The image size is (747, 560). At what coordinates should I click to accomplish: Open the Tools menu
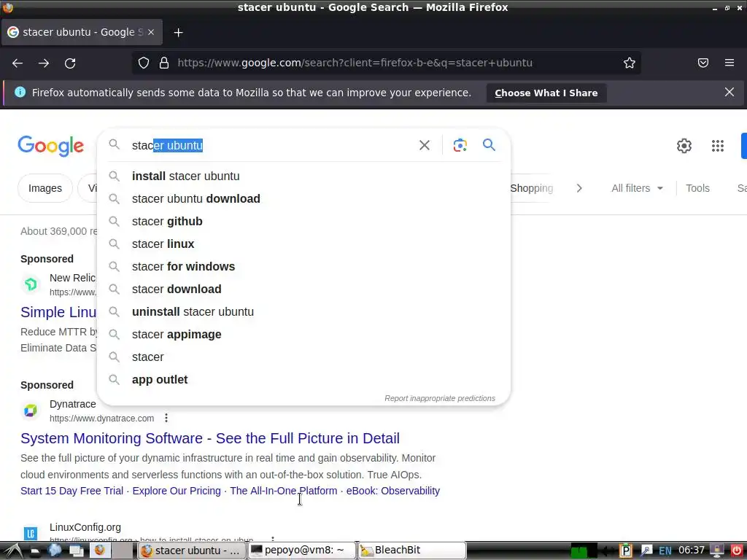(697, 188)
